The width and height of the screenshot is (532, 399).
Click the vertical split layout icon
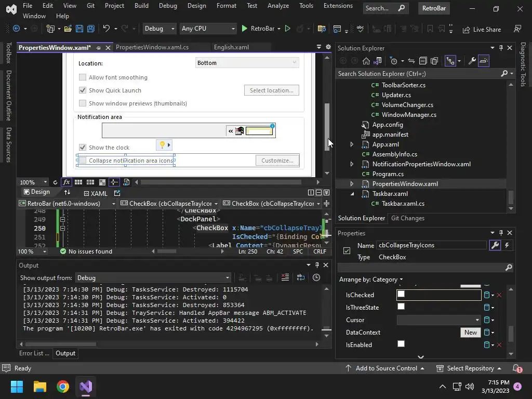(x=311, y=193)
